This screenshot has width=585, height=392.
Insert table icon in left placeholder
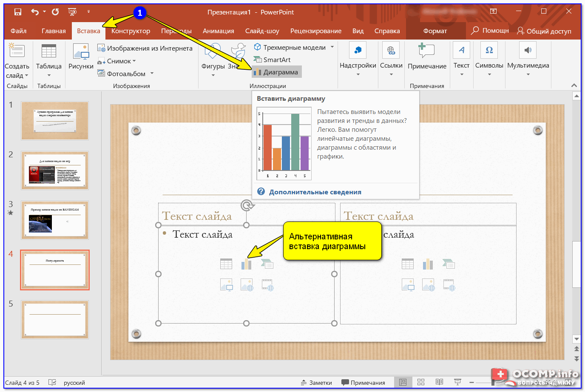226,264
